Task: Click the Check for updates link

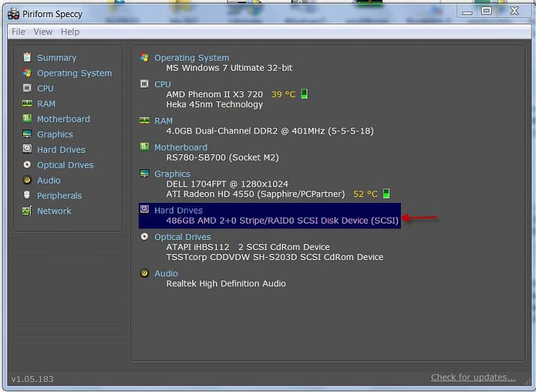Action: (473, 377)
